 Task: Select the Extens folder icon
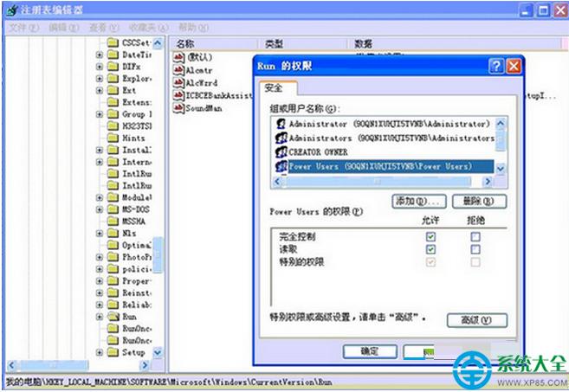click(113, 102)
